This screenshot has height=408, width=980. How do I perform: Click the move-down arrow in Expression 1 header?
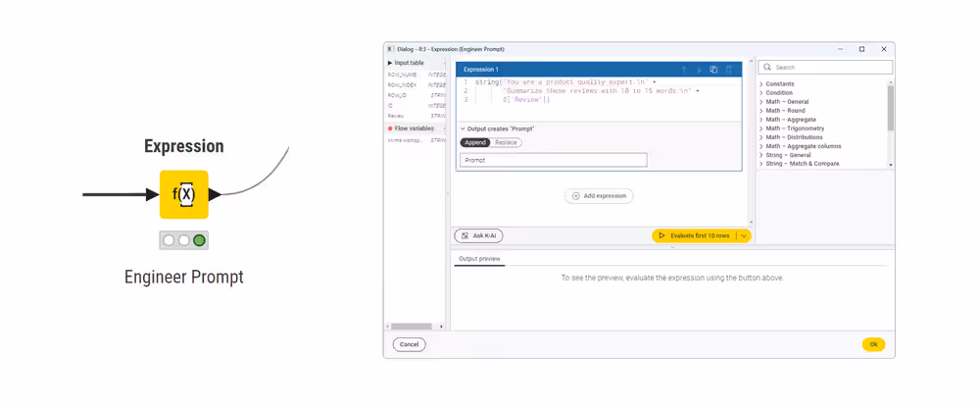coord(699,70)
